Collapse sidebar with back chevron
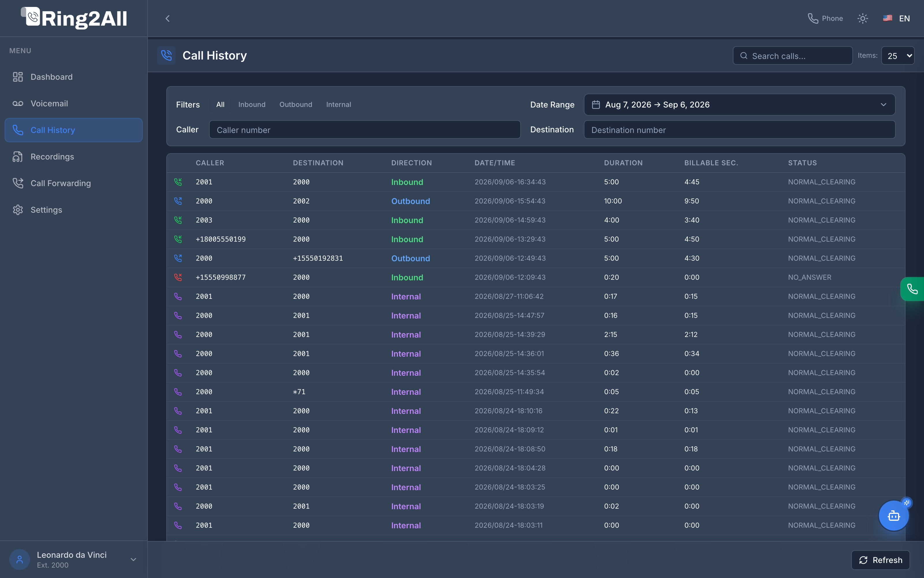 [167, 18]
